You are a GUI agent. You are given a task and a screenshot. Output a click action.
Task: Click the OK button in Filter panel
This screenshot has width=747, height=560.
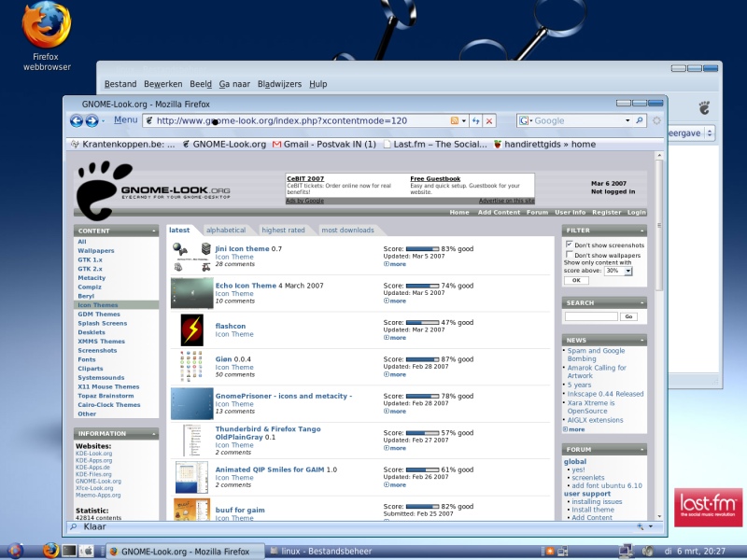click(576, 281)
